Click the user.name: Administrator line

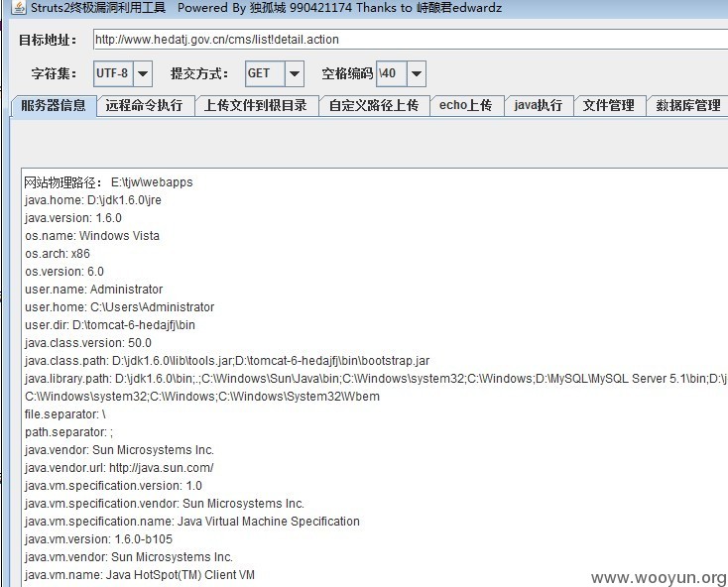coord(94,290)
